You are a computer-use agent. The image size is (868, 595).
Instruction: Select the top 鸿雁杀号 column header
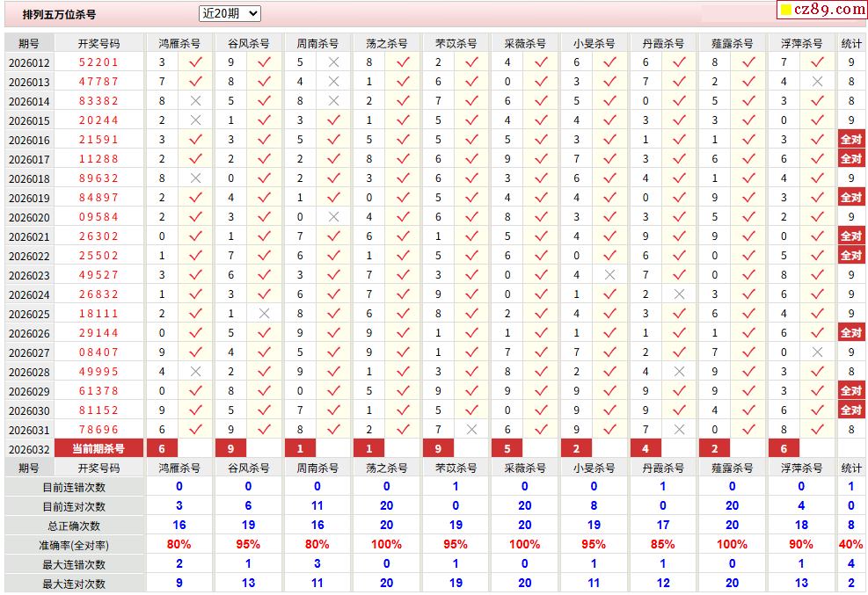179,43
